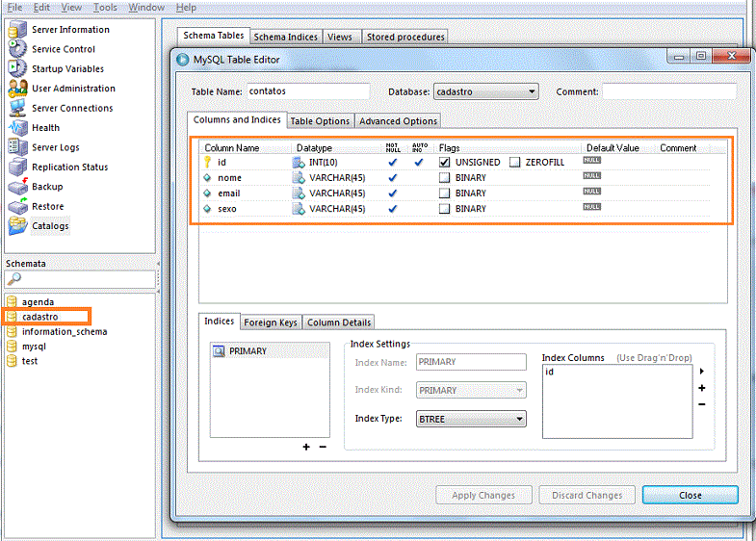Open the Database dropdown showing cadastro
The height and width of the screenshot is (541, 756).
[485, 92]
